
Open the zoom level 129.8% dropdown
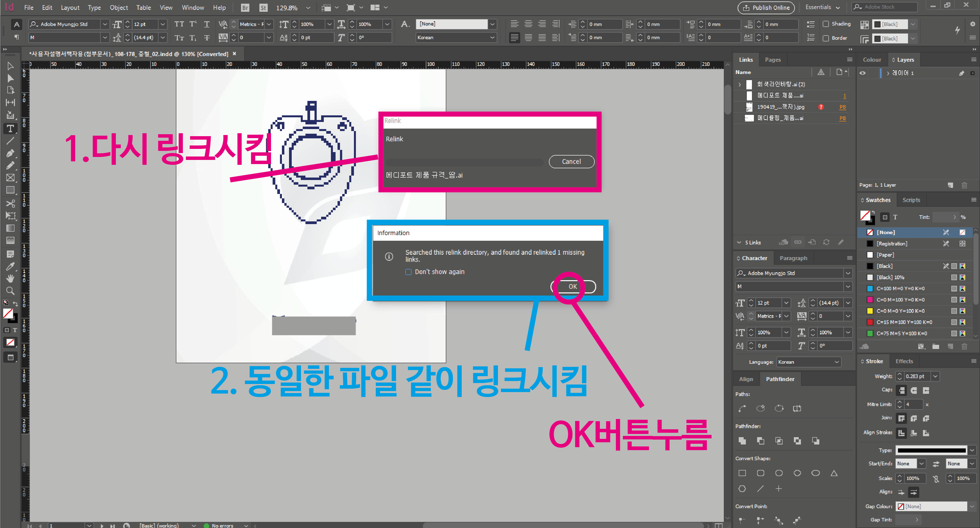click(x=308, y=8)
